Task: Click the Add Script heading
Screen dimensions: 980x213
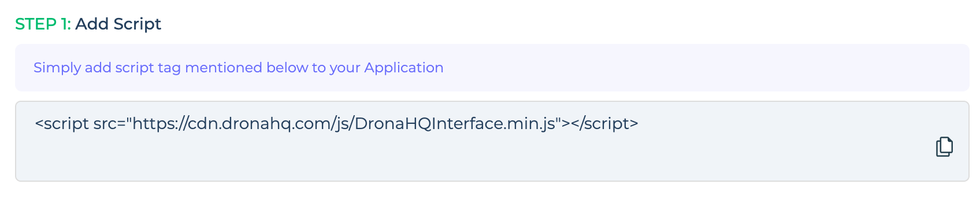Action: click(118, 24)
